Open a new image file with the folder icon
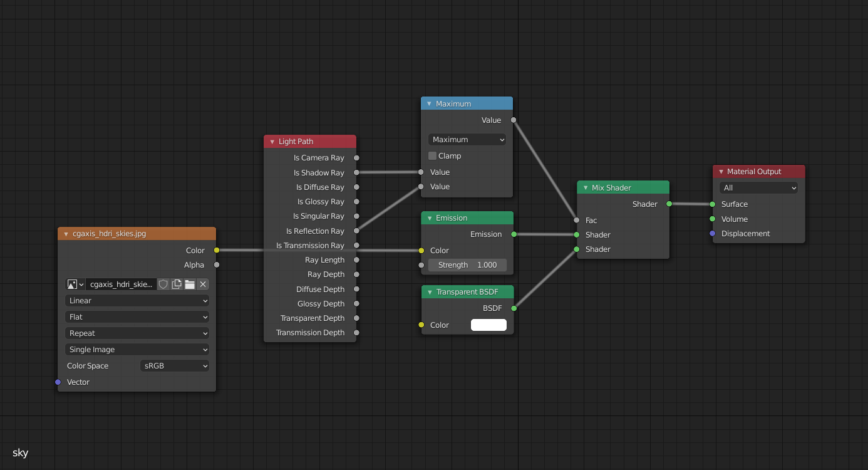This screenshot has height=470, width=868. tap(190, 284)
